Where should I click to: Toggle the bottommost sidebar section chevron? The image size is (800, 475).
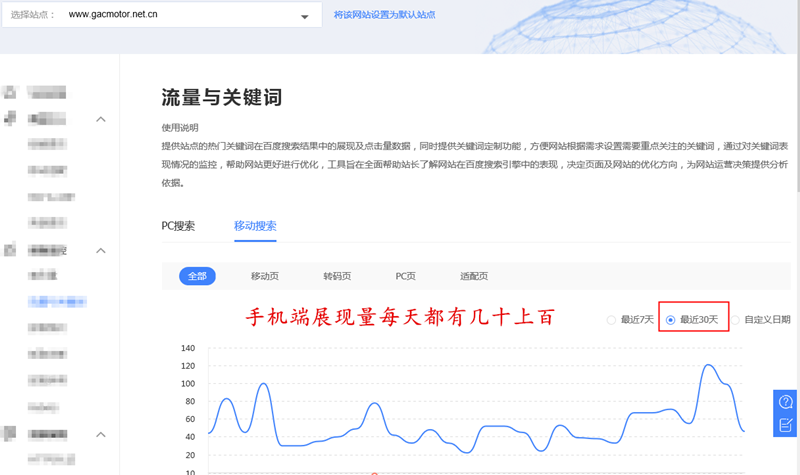[x=101, y=435]
